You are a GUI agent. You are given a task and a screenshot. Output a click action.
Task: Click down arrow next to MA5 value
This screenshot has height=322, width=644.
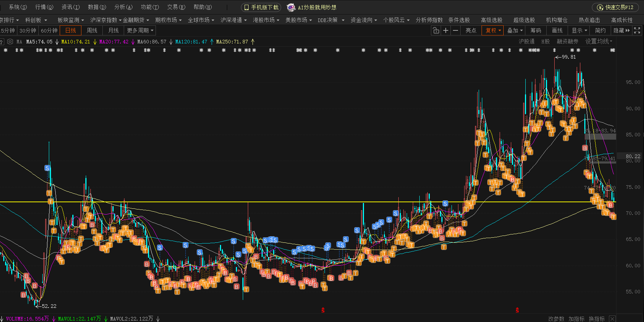click(x=57, y=42)
